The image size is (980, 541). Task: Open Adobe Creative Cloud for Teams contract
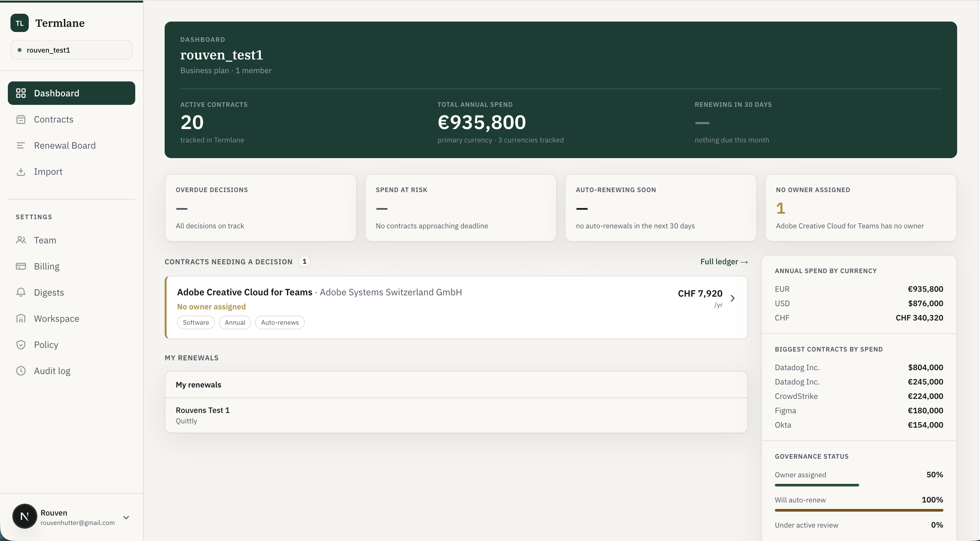(456, 307)
